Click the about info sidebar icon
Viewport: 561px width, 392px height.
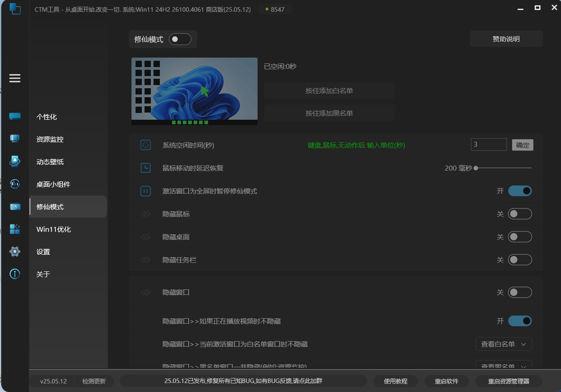pos(15,274)
